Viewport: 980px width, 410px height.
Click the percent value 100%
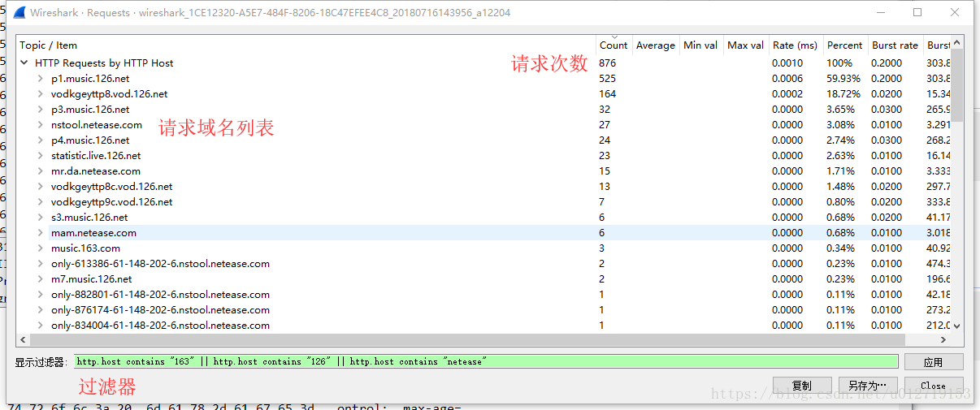pyautogui.click(x=839, y=63)
